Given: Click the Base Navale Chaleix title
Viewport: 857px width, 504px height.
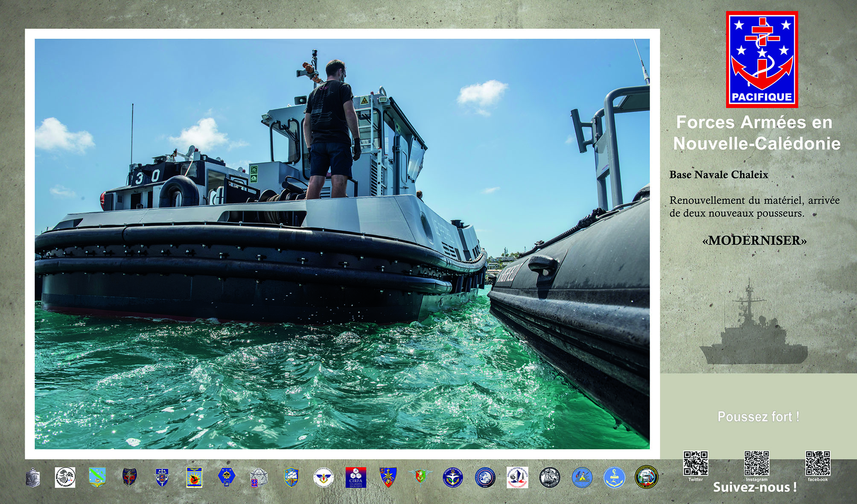Looking at the screenshot, I should coord(719,175).
